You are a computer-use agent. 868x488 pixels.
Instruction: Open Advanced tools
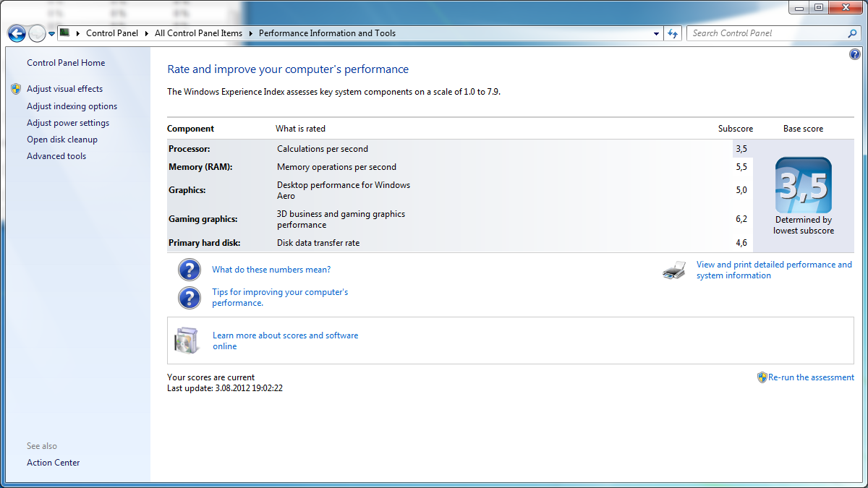coord(56,156)
